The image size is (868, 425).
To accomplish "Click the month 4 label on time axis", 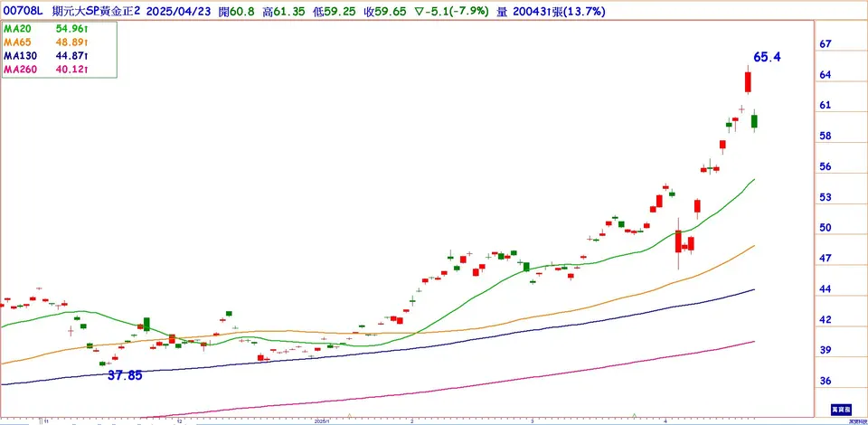I will pos(666,420).
